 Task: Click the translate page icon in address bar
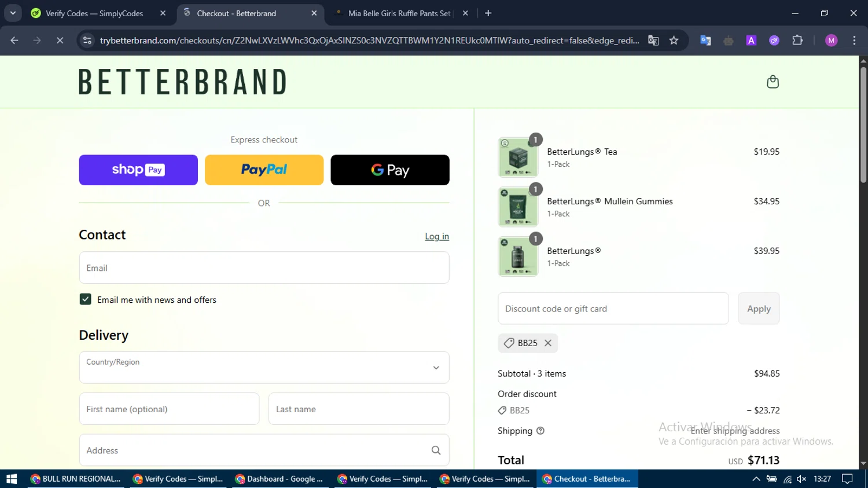[653, 41]
